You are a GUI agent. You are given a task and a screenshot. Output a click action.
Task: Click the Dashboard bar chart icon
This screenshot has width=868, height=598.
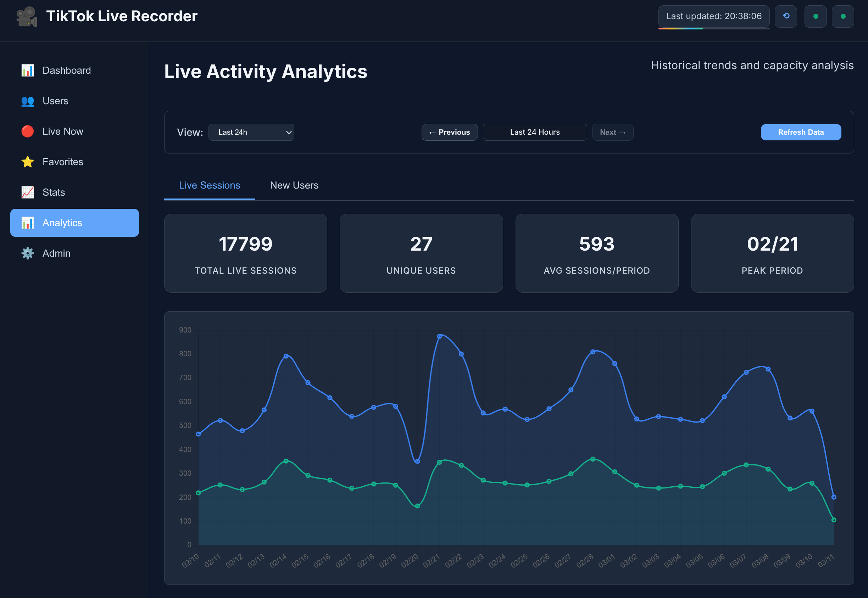(x=27, y=71)
